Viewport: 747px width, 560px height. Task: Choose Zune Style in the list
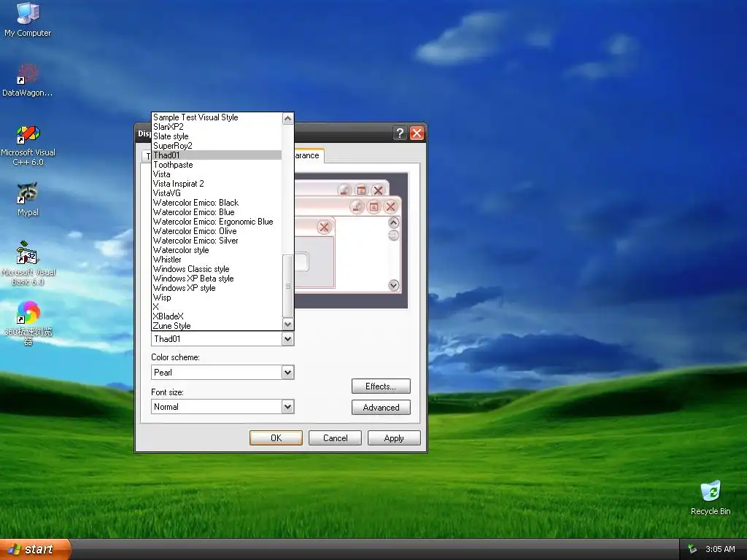(x=217, y=326)
